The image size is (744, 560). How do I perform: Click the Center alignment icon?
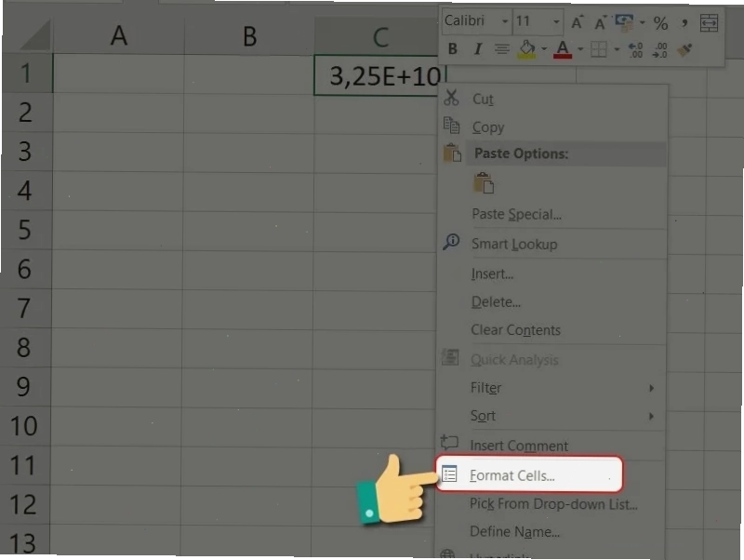(501, 49)
